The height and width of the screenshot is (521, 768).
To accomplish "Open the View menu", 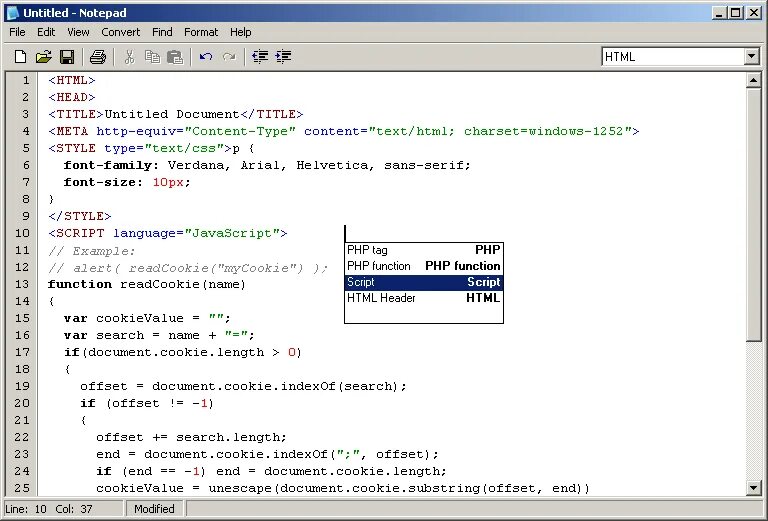I will coord(78,32).
